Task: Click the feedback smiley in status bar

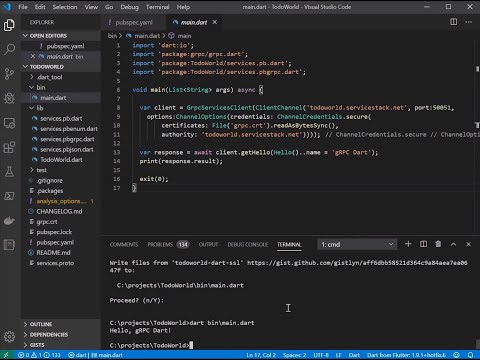Action: click(456, 355)
